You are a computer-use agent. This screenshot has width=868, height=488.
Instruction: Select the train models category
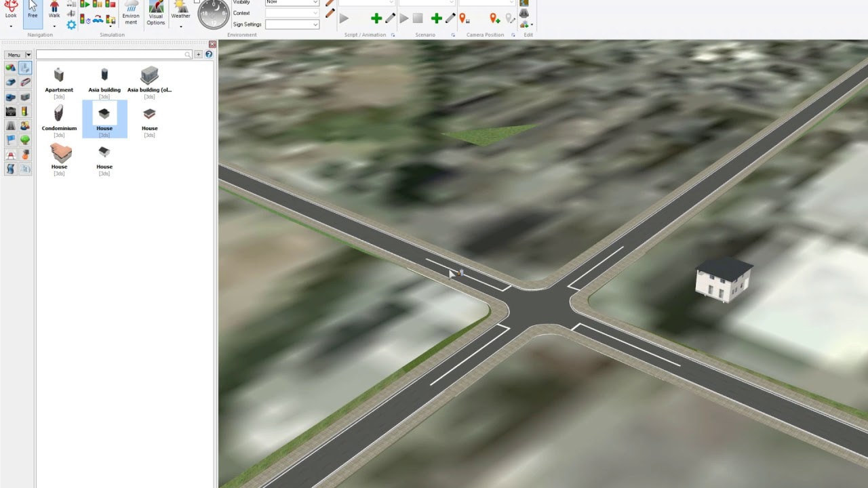[x=25, y=82]
